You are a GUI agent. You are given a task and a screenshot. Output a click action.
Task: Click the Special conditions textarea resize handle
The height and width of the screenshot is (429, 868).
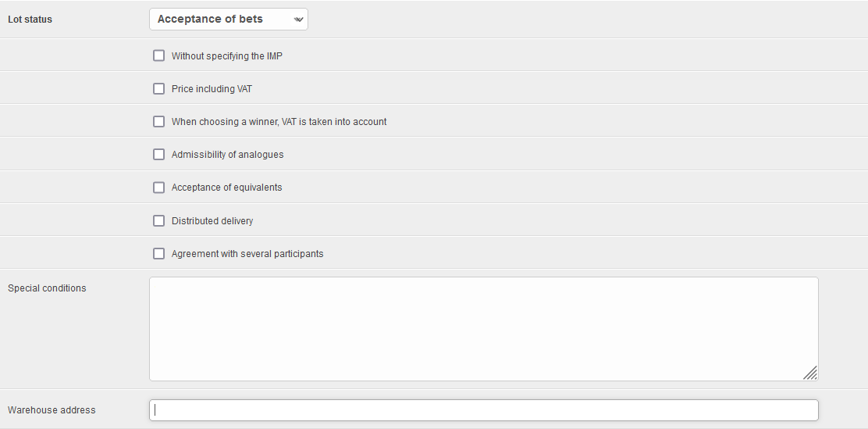click(810, 373)
